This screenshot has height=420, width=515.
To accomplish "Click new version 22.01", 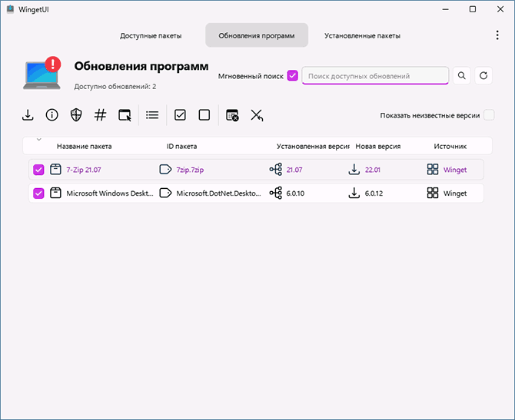I will point(373,170).
